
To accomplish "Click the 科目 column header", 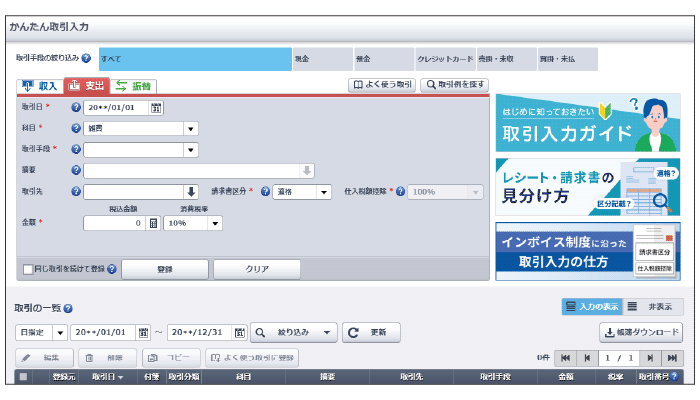I will point(243,377).
